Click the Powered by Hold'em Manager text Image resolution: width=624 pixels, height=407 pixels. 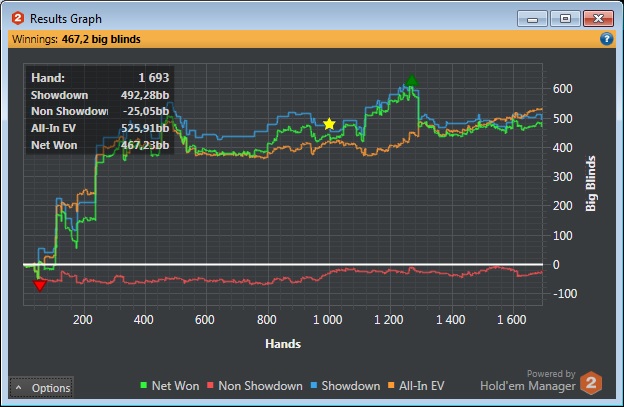[528, 380]
